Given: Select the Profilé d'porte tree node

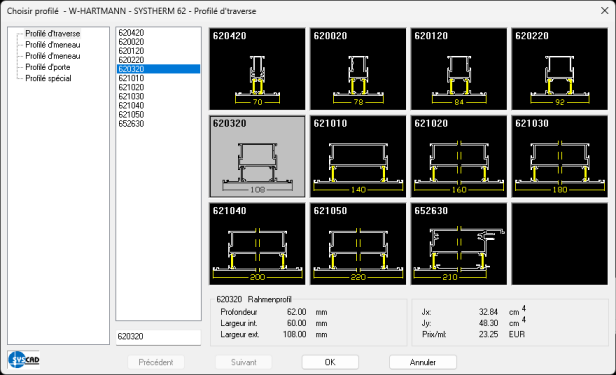Looking at the screenshot, I should point(48,67).
